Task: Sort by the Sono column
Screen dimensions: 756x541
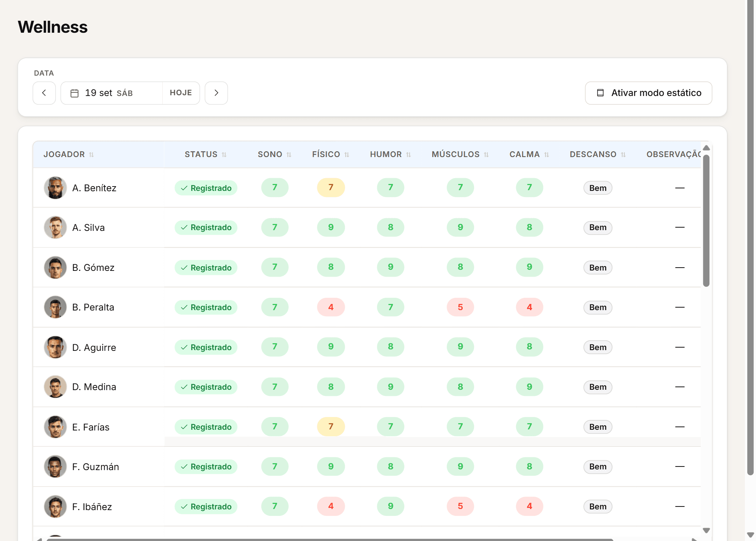Action: tap(275, 155)
